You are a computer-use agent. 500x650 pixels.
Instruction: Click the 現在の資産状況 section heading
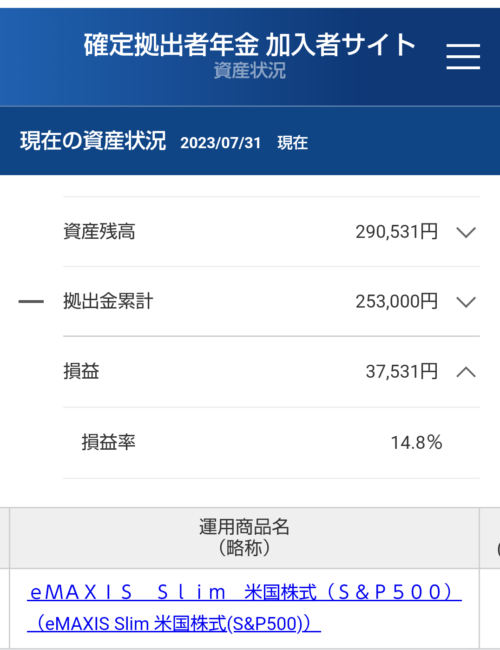pyautogui.click(x=93, y=141)
